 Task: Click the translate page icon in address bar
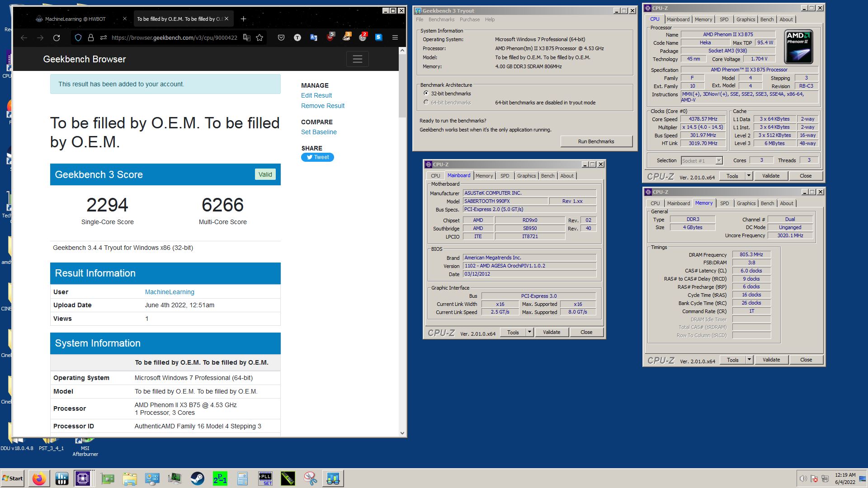[x=247, y=38]
